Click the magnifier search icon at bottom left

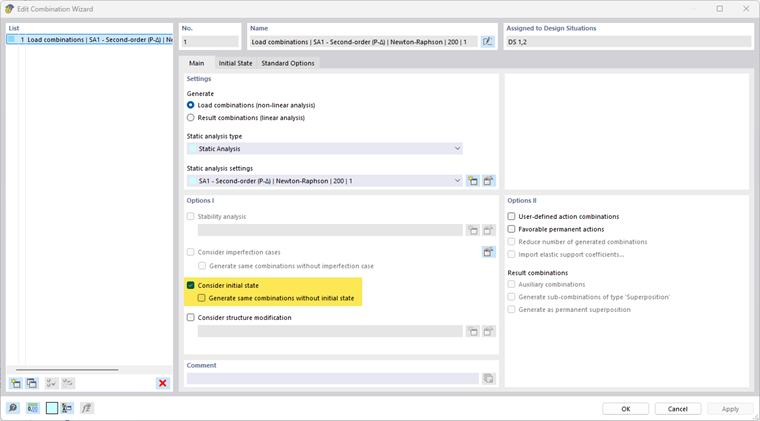(x=13, y=408)
